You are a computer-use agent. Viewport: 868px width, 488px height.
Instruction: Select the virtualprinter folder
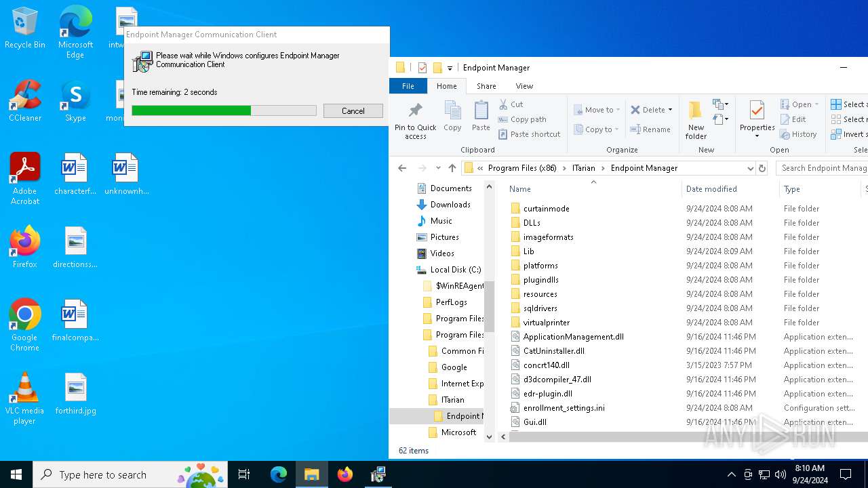546,323
